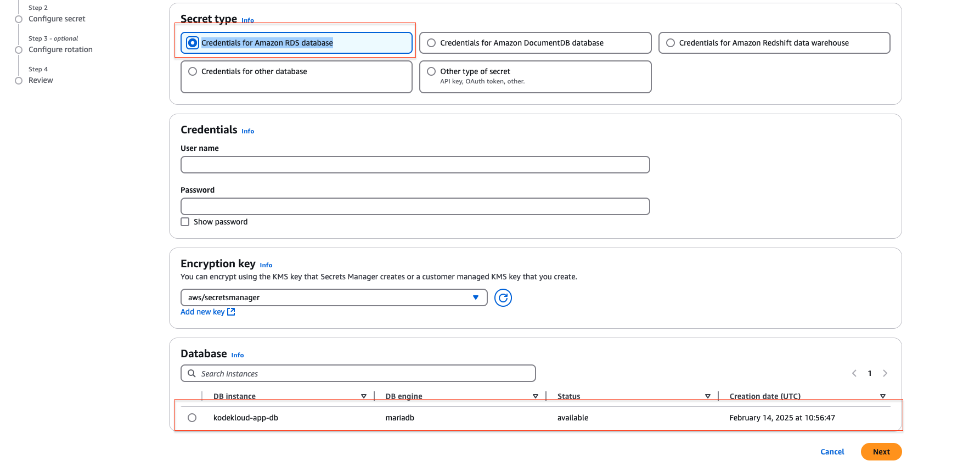Go to previous page of database instances
The width and height of the screenshot is (980, 472).
(x=854, y=373)
